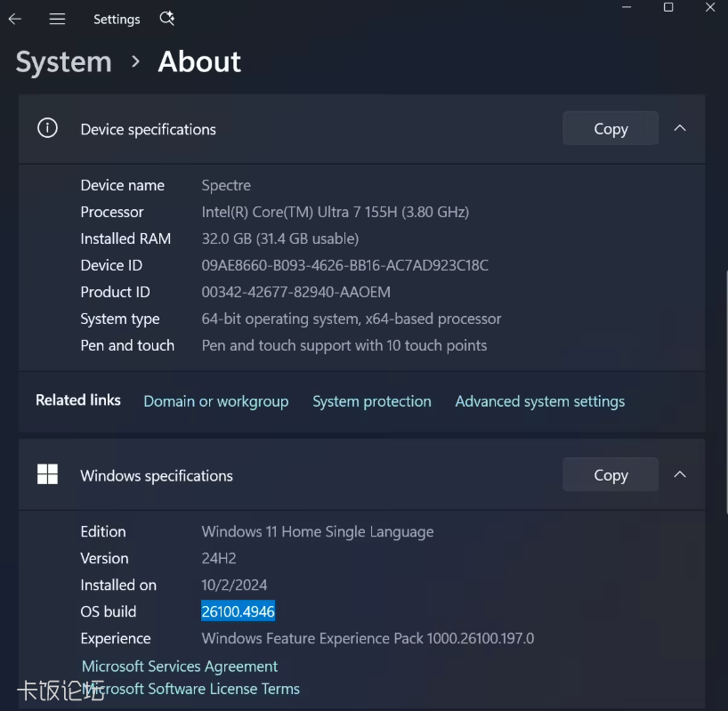Open the System protection link
Image resolution: width=728 pixels, height=711 pixels.
pyautogui.click(x=372, y=401)
